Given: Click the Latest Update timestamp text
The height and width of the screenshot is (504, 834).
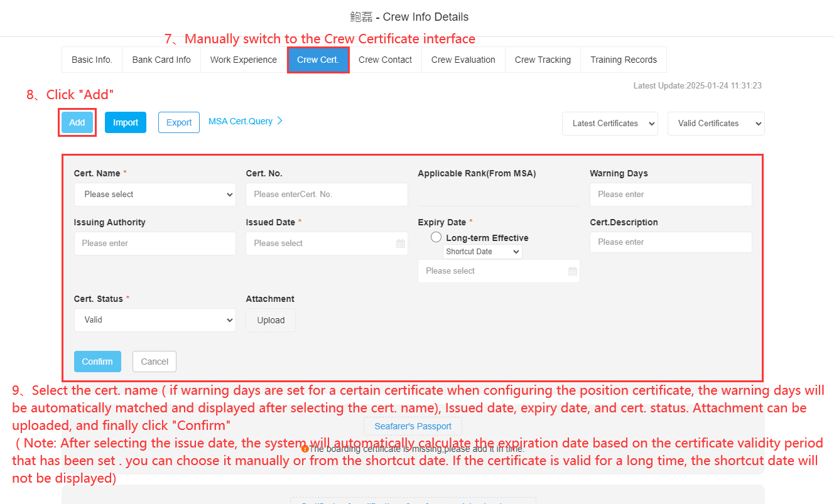Looking at the screenshot, I should pos(698,85).
